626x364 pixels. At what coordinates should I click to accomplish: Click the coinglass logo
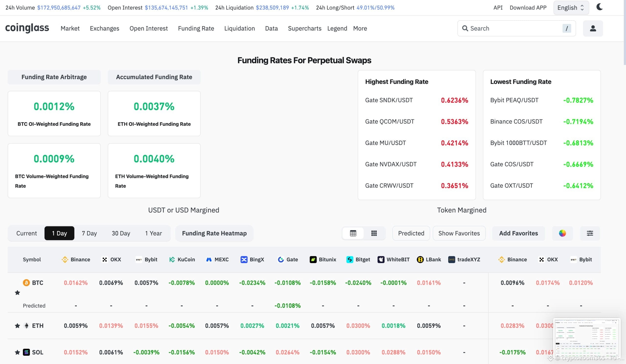tap(27, 28)
